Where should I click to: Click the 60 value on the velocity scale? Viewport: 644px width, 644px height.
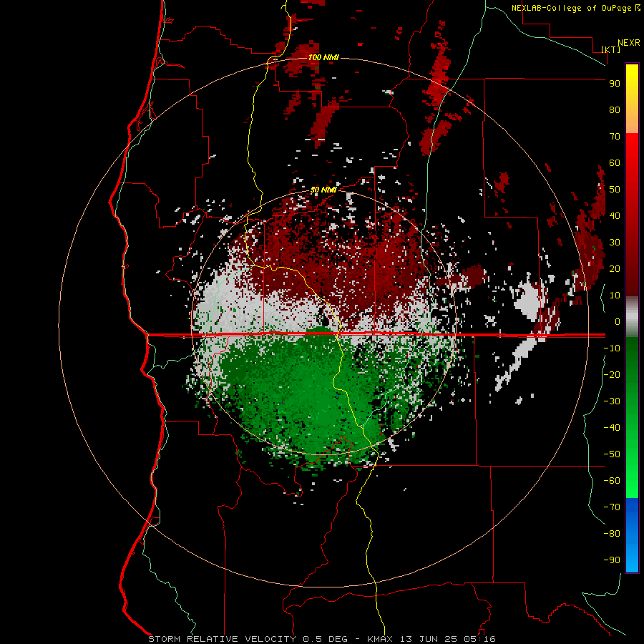[615, 163]
